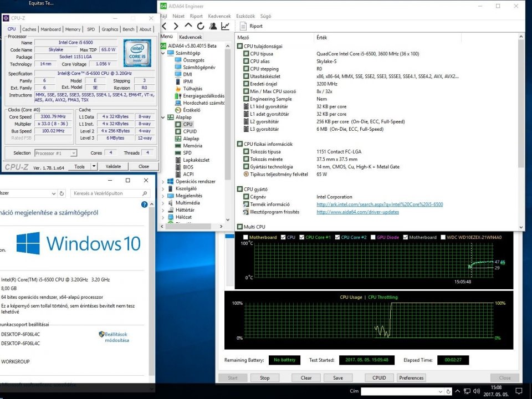532x399 pixels.
Task: Select SPD item in AIDA64 tree
Action: pyautogui.click(x=187, y=153)
